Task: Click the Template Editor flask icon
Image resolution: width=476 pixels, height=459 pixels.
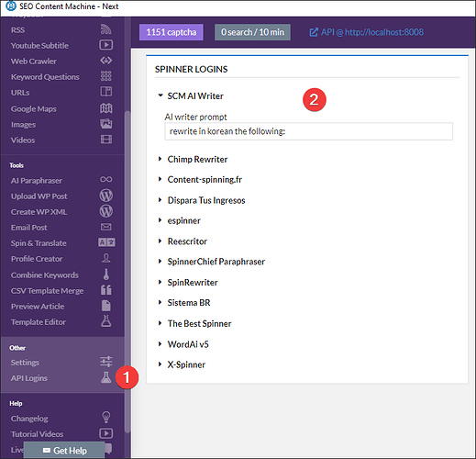Action: click(106, 321)
